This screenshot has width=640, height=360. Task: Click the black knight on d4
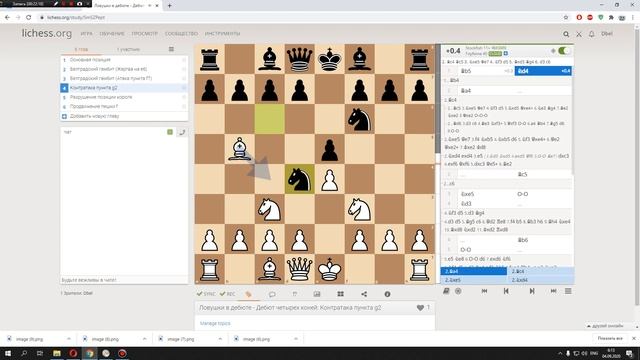coord(300,179)
